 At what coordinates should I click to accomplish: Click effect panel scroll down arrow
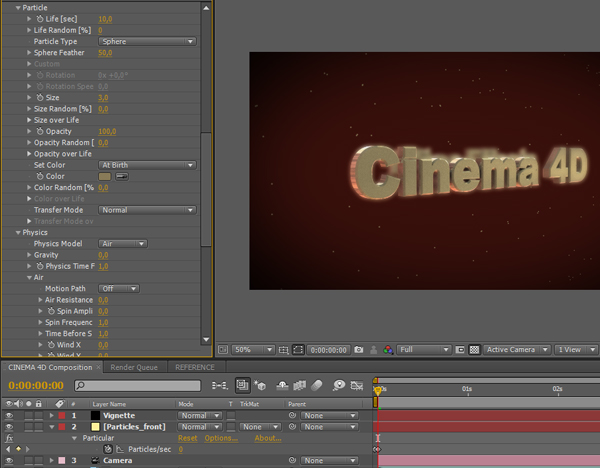click(206, 339)
